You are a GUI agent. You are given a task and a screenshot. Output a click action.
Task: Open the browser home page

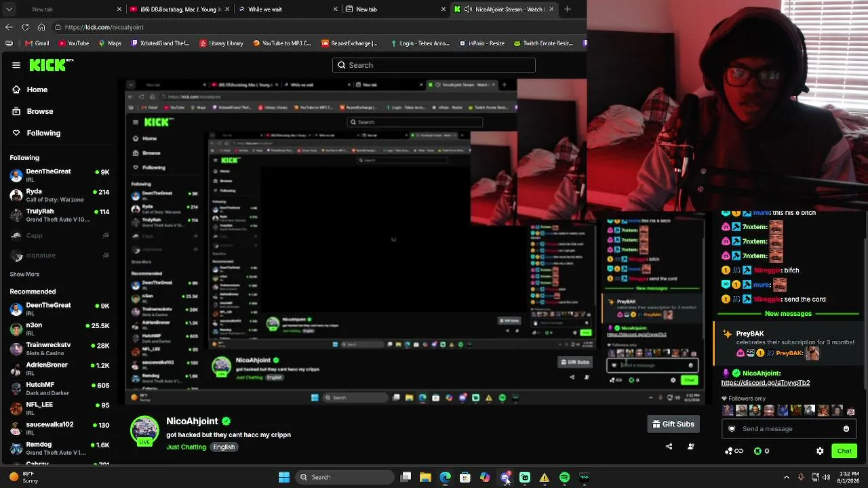click(41, 27)
